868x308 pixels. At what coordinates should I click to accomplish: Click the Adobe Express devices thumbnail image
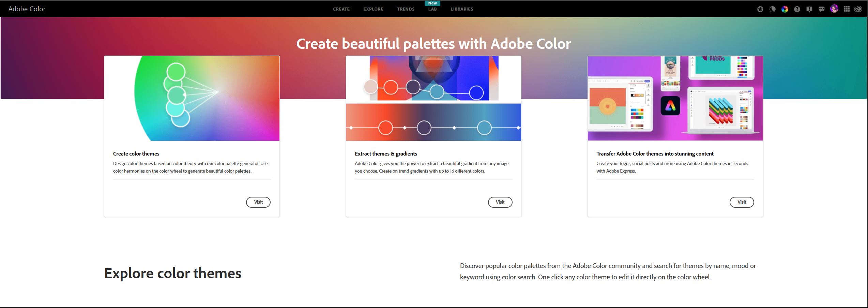675,98
